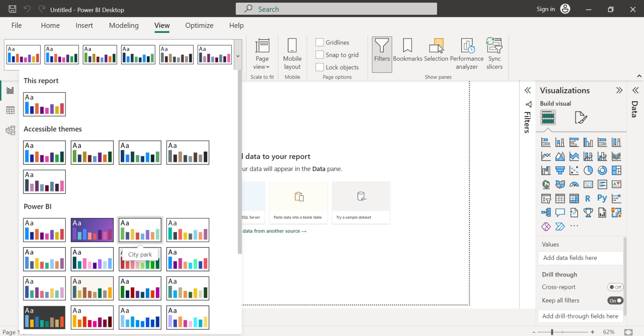
Task: Switch to the Insert tab
Action: point(84,25)
